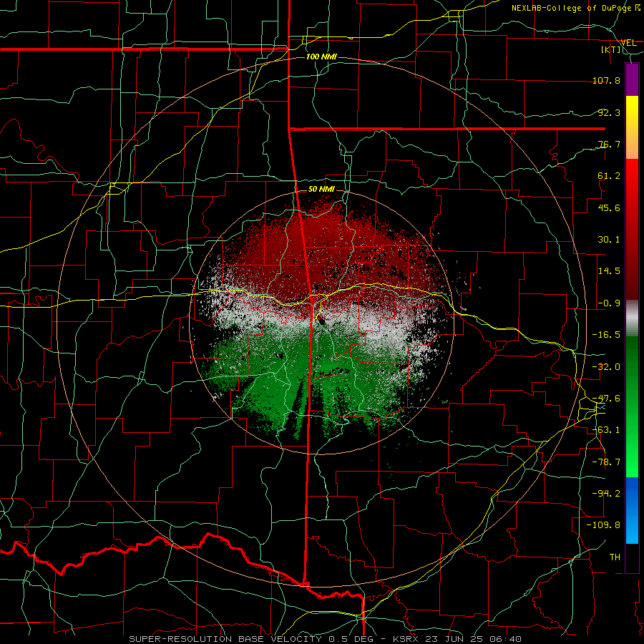
Task: Select the -78.7 legend value
Action: 606,462
